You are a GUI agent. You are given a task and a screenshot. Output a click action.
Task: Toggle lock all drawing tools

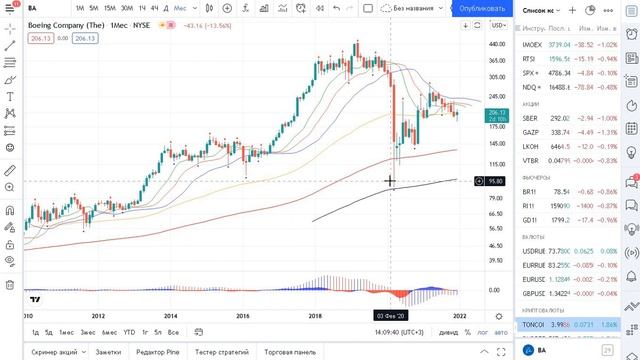[x=10, y=244]
